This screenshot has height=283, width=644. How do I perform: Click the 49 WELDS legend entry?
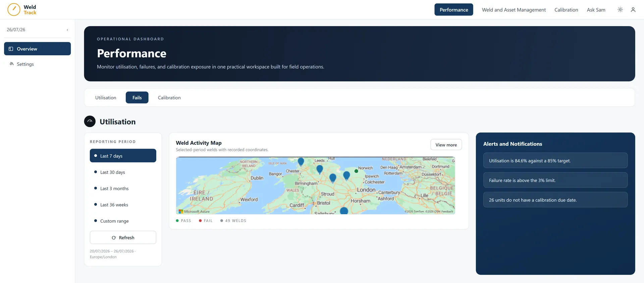coord(233,221)
